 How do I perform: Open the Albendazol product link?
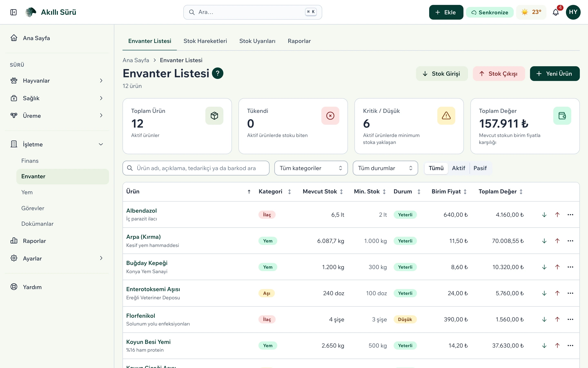click(x=141, y=211)
